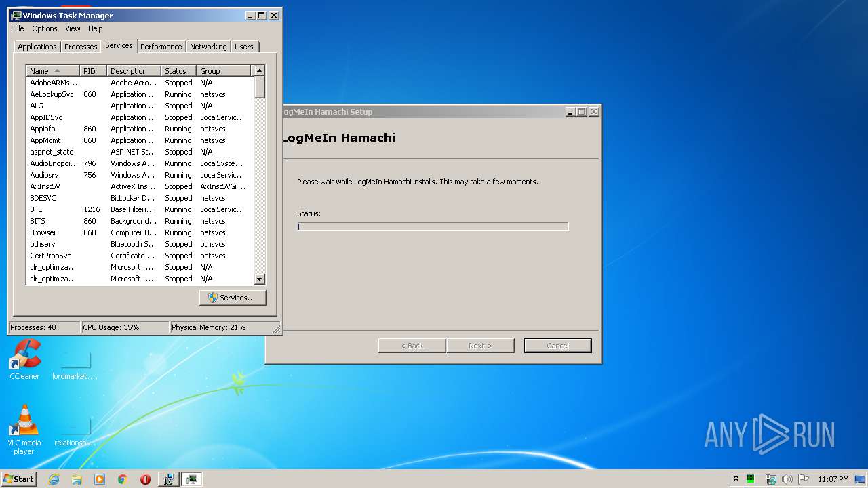Open the network tray icon
Image resolution: width=868 pixels, height=488 pixels.
(770, 479)
